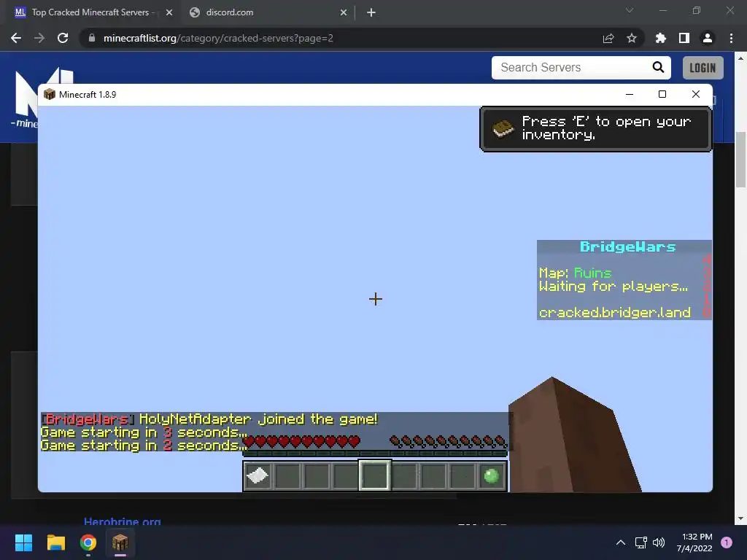Viewport: 747px width, 560px height.
Task: Share this page icon in address bar
Action: tap(608, 38)
